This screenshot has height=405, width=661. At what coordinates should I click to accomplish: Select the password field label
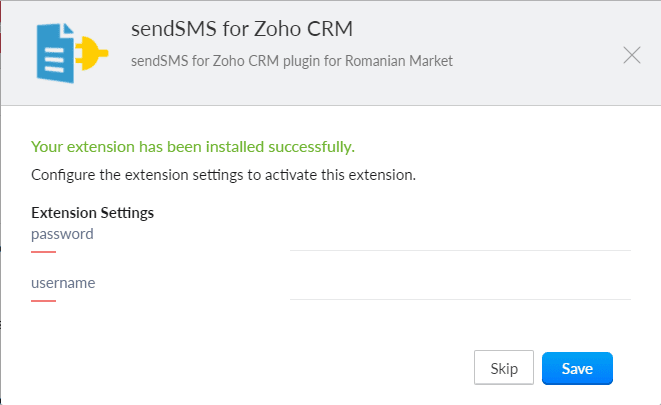coord(62,234)
